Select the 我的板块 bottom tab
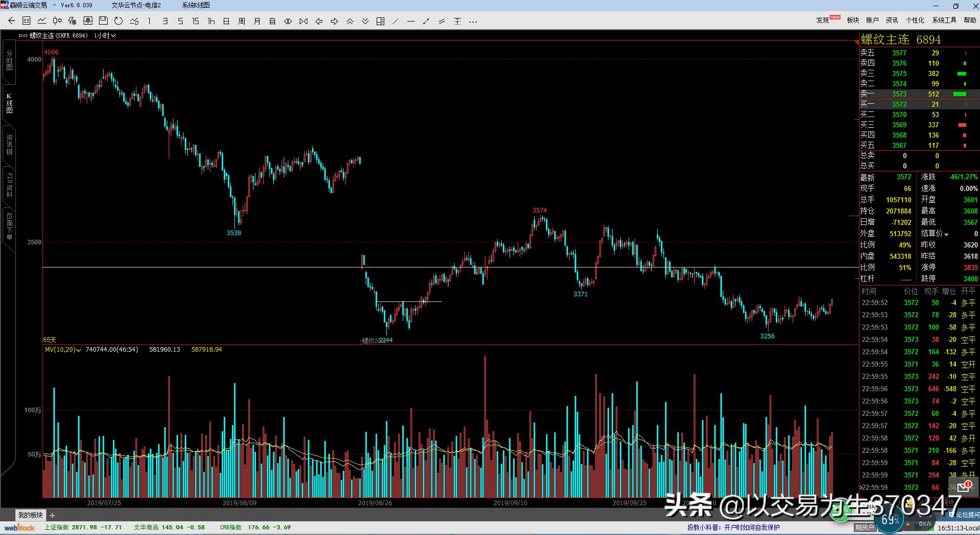 [x=30, y=515]
